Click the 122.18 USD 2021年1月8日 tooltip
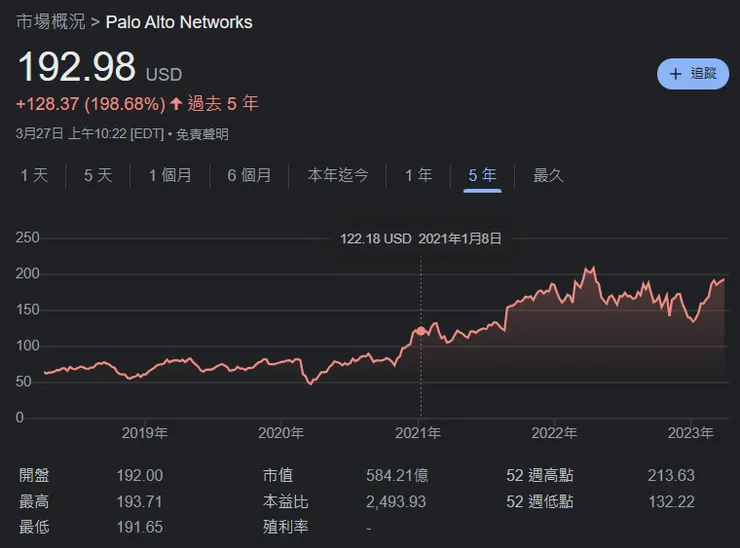The image size is (740, 548). point(421,238)
